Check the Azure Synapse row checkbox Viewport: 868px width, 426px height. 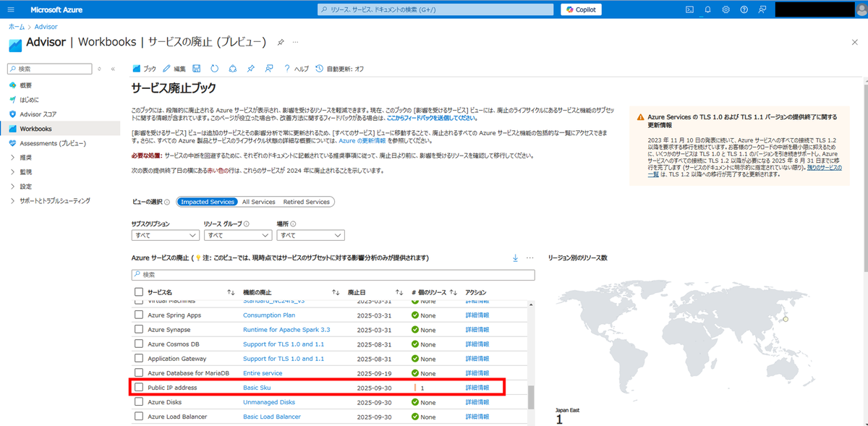pyautogui.click(x=139, y=330)
